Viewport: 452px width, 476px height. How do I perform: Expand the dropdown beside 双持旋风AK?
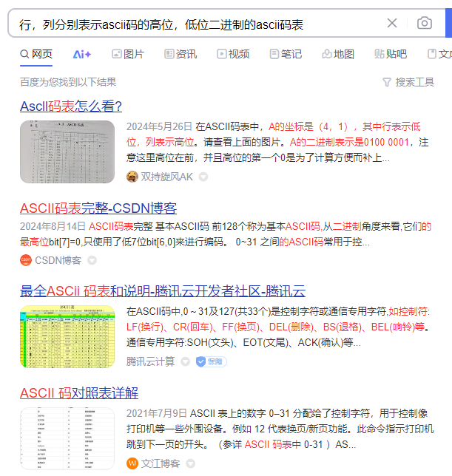click(203, 177)
